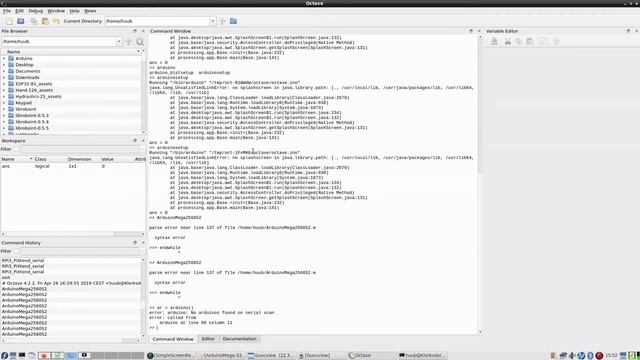Click the Save icon in Variable Editor
This screenshot has height=360, width=640.
click(x=494, y=41)
